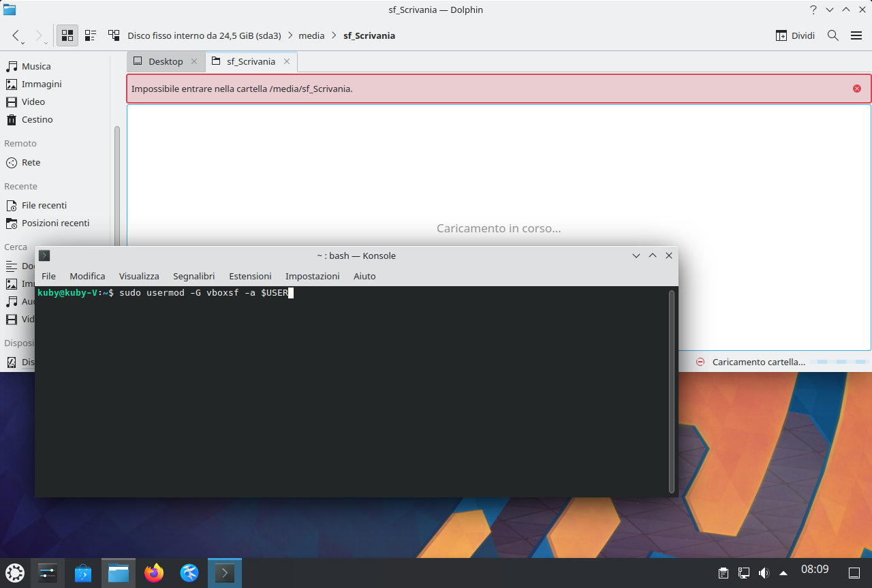
Task: Select 'Disco fisso interno' breadcrumb
Action: click(204, 35)
